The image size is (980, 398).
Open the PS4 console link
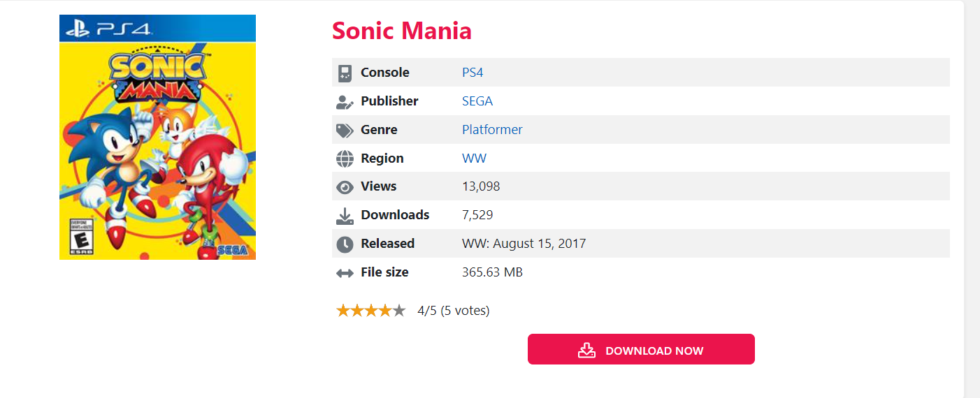(x=473, y=73)
